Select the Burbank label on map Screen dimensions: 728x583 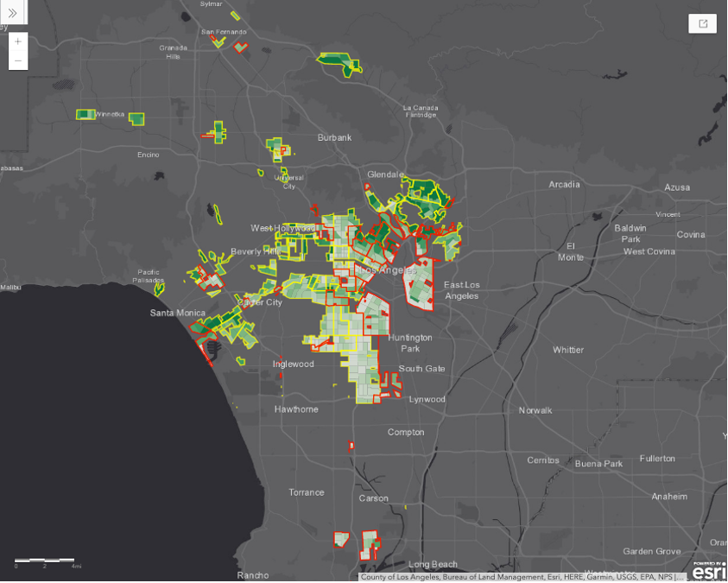[335, 137]
